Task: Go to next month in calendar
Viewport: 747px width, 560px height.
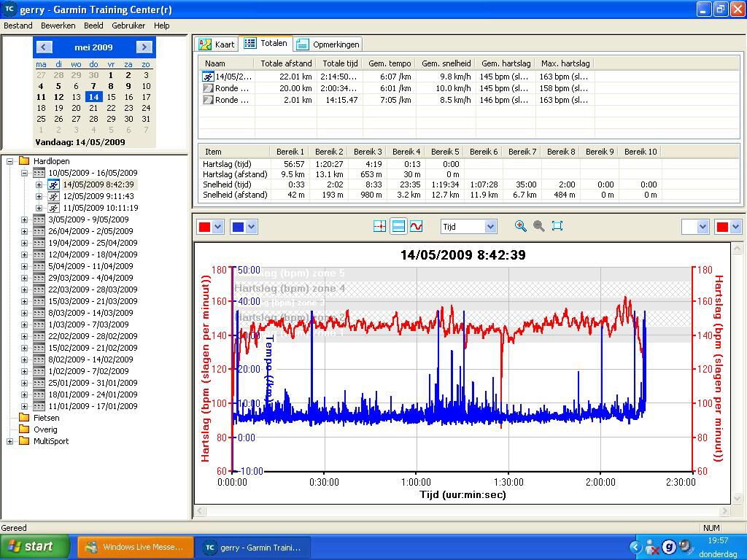Action: click(x=144, y=47)
